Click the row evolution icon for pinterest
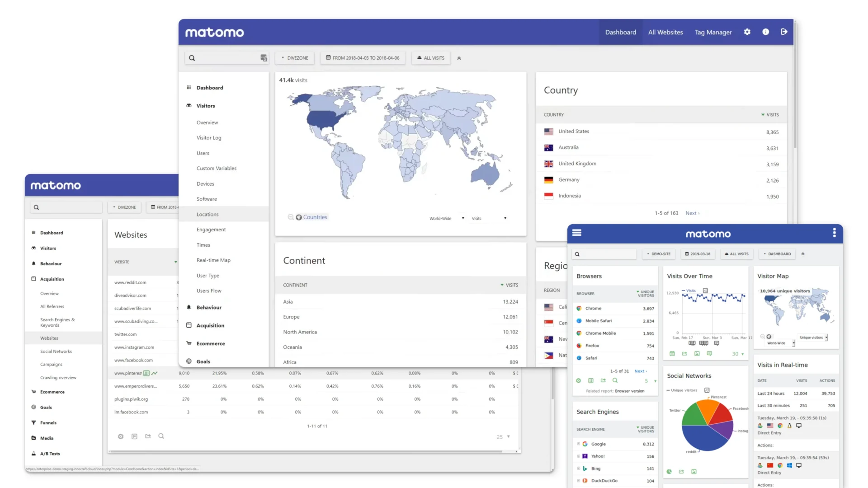The image size is (868, 488). [155, 373]
